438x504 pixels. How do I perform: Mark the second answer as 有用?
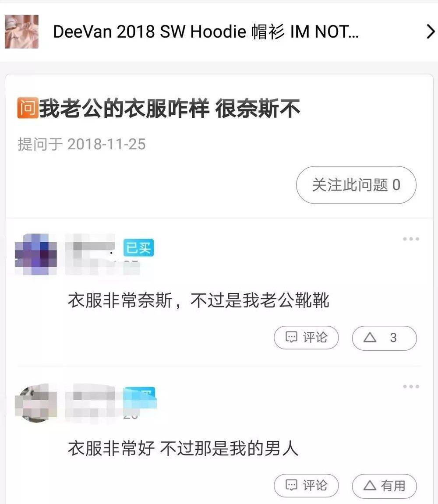(384, 486)
